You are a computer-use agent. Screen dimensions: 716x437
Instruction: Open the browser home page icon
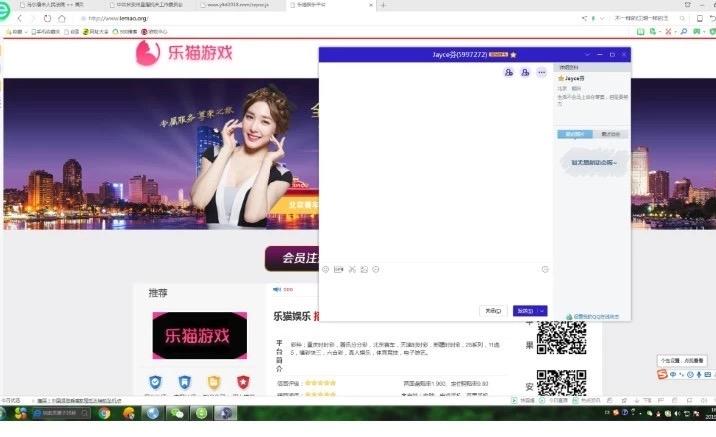coord(62,18)
